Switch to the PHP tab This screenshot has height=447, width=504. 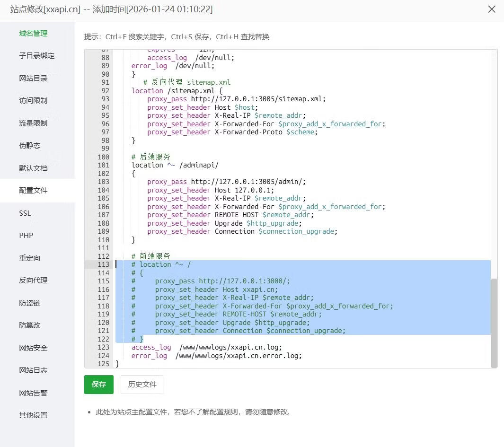26,236
